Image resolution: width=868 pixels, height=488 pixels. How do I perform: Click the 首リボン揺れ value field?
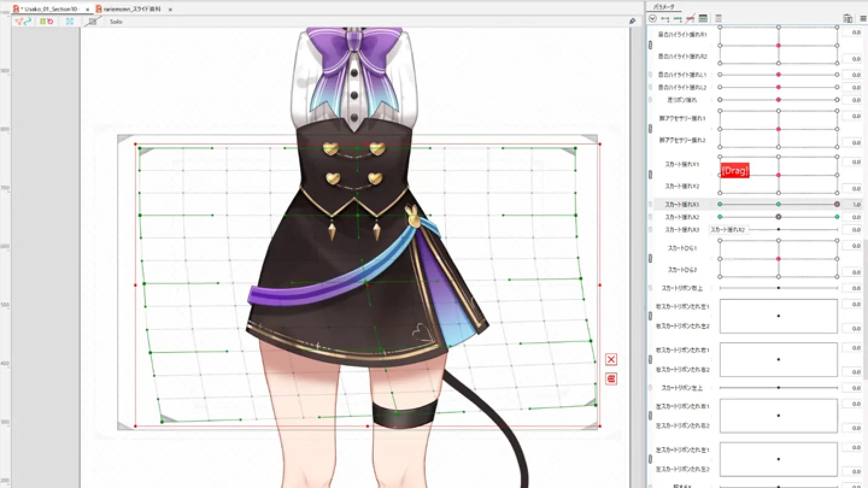coord(852,100)
